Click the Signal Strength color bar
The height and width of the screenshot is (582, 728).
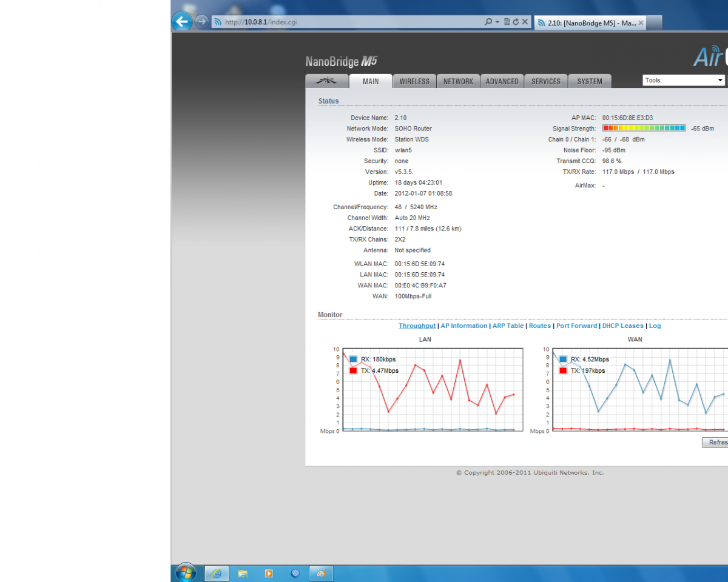point(644,129)
